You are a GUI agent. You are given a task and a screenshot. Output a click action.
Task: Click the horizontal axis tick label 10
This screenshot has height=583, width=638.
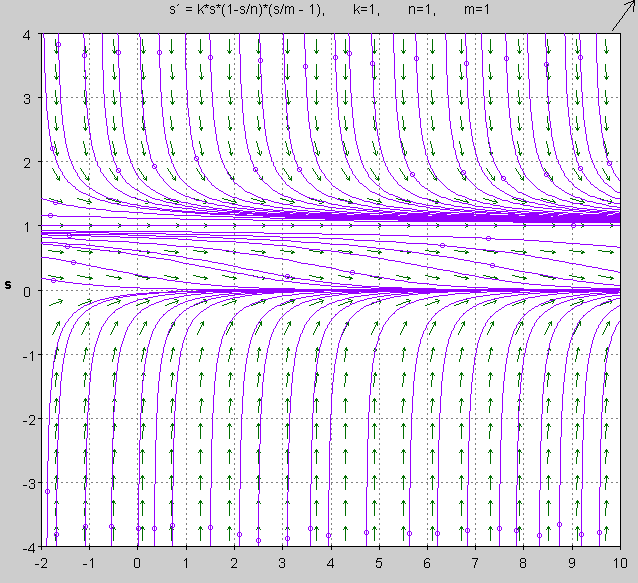(620, 563)
